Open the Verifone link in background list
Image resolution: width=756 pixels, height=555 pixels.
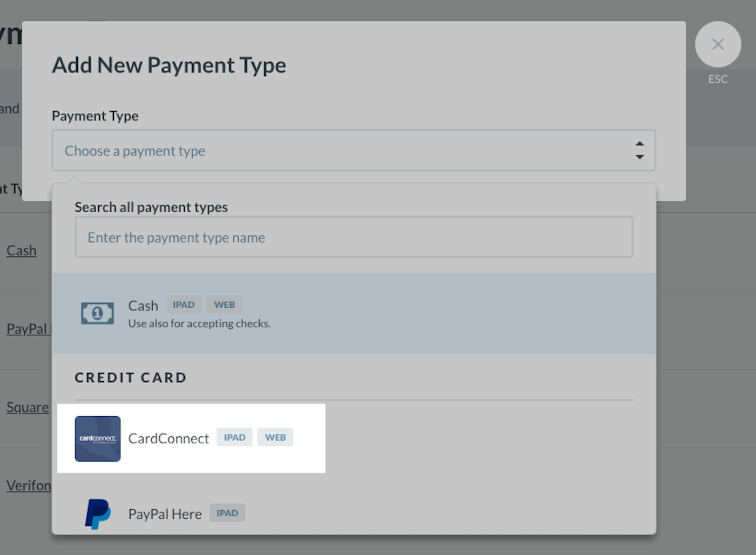pos(28,485)
